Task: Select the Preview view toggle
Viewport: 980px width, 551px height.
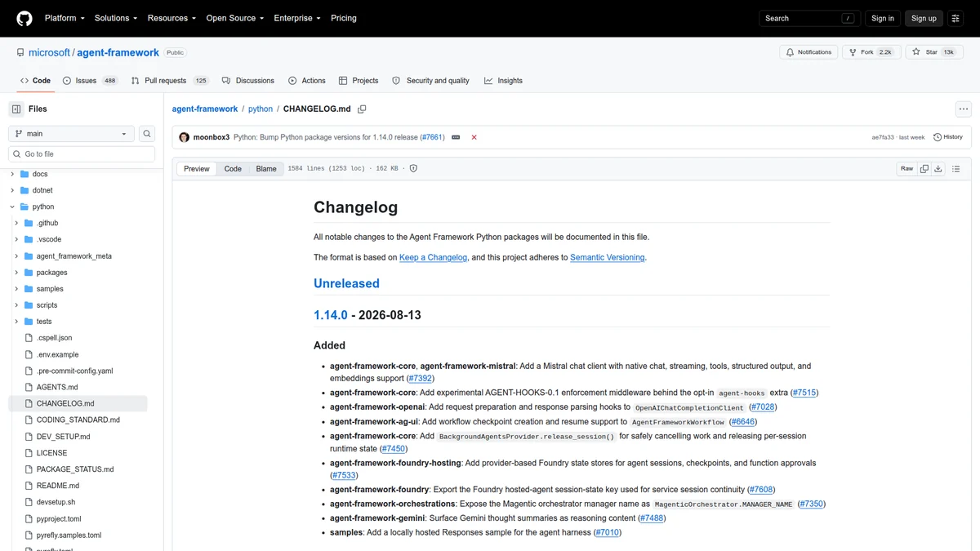Action: pos(197,169)
